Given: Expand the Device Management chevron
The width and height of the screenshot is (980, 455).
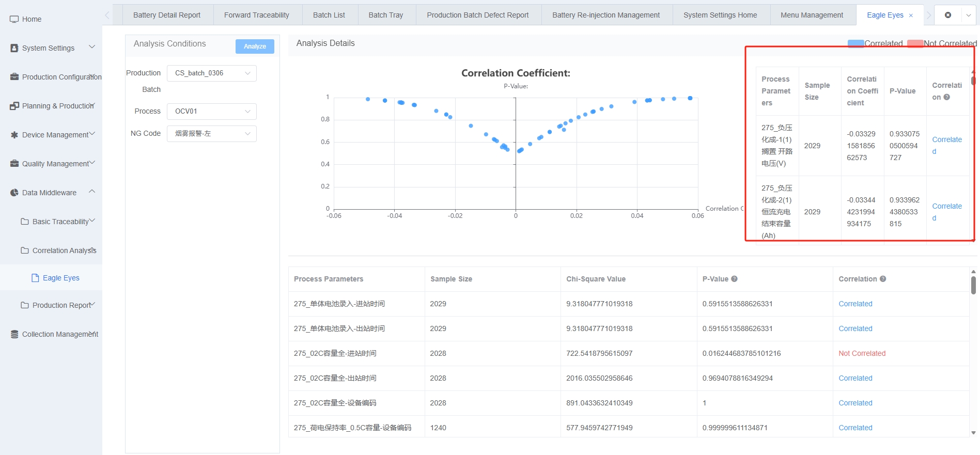Looking at the screenshot, I should (x=92, y=134).
